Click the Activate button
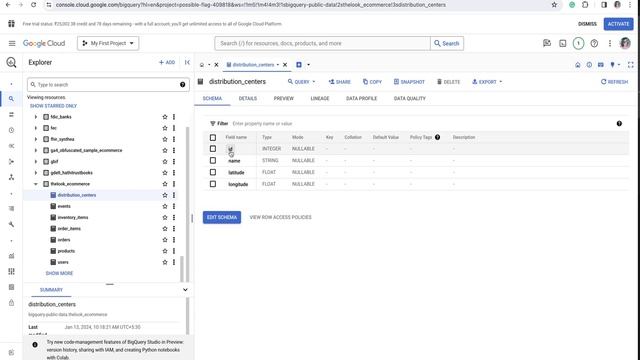 [x=618, y=24]
